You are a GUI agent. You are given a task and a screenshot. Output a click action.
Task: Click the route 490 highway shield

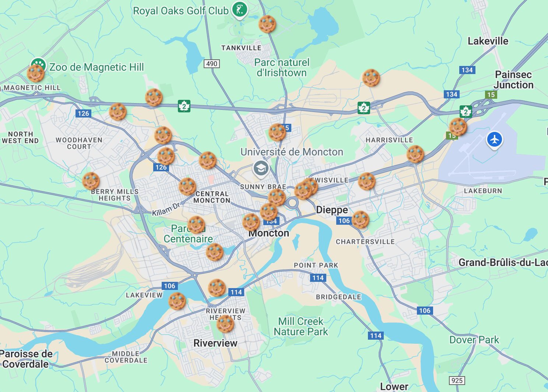coord(212,64)
